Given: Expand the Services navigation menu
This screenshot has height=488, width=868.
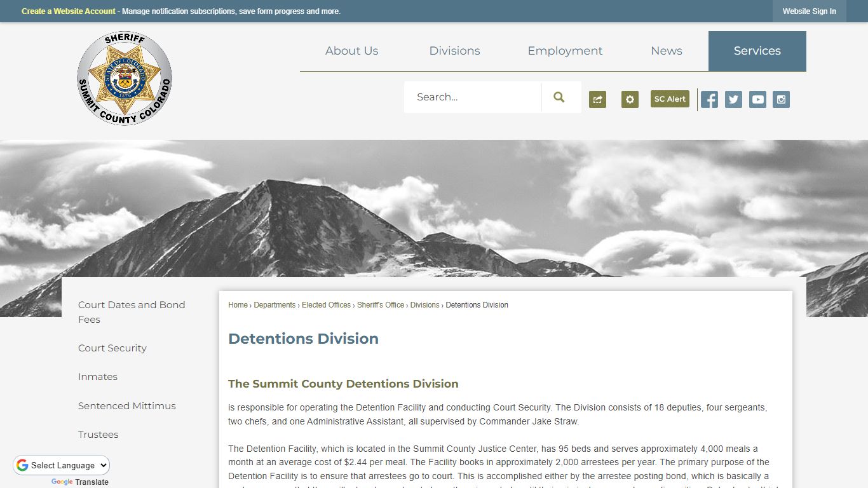Looking at the screenshot, I should (757, 51).
